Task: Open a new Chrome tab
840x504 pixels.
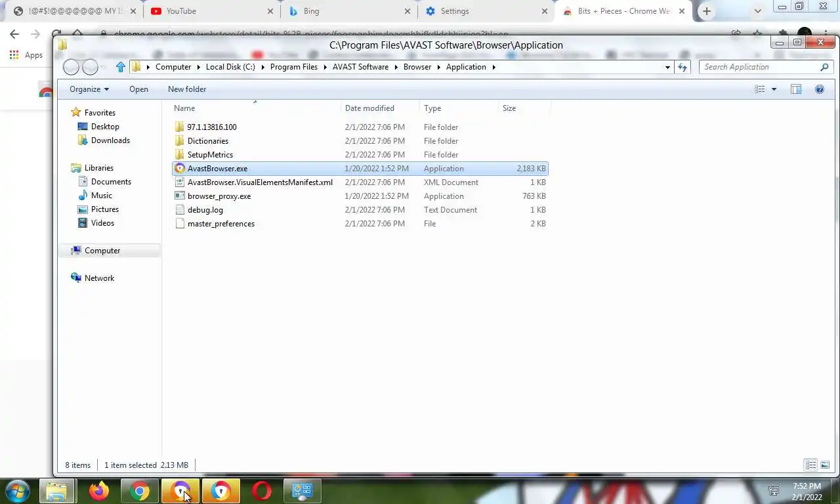Action: pyautogui.click(x=707, y=11)
